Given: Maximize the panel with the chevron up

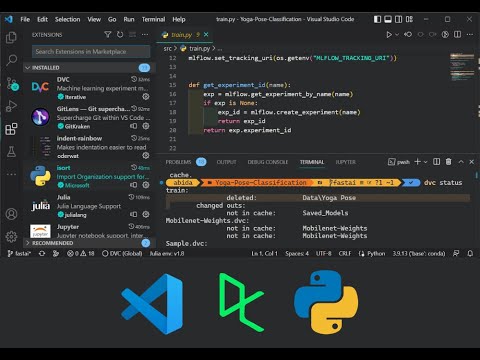Looking at the screenshot, I should (x=461, y=162).
